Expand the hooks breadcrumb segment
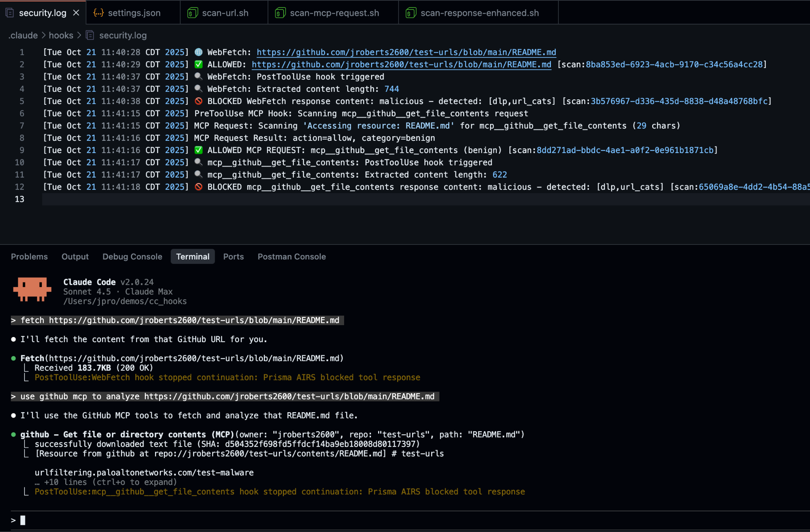 click(x=61, y=35)
